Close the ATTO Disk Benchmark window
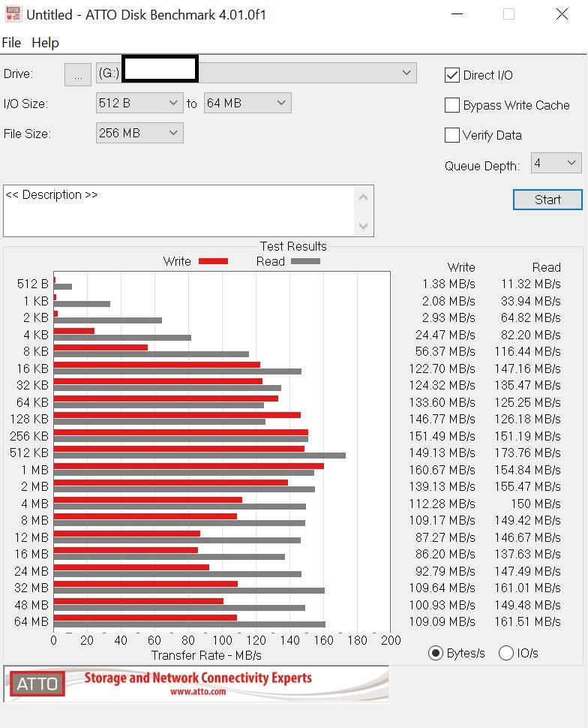The width and height of the screenshot is (588, 728). click(562, 14)
